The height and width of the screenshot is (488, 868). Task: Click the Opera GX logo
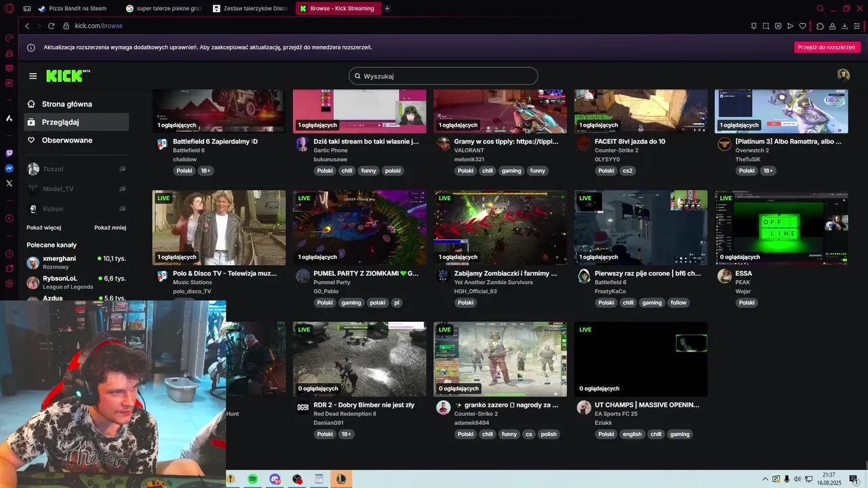tap(9, 9)
